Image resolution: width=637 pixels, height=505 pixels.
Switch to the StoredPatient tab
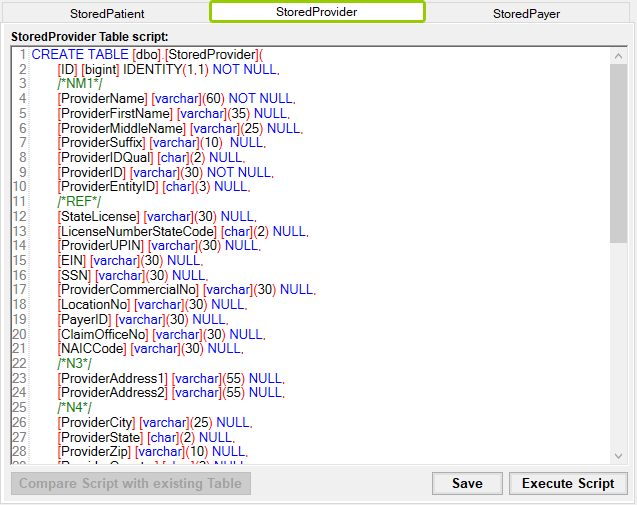click(x=107, y=14)
